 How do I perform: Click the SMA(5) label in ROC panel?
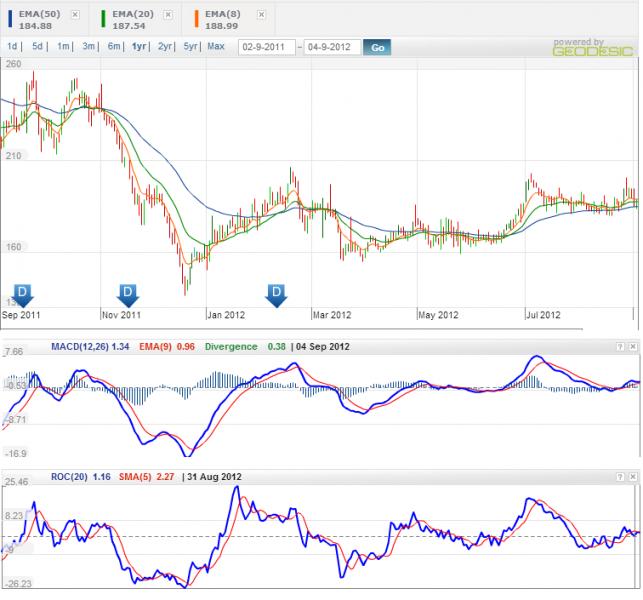tap(135, 477)
